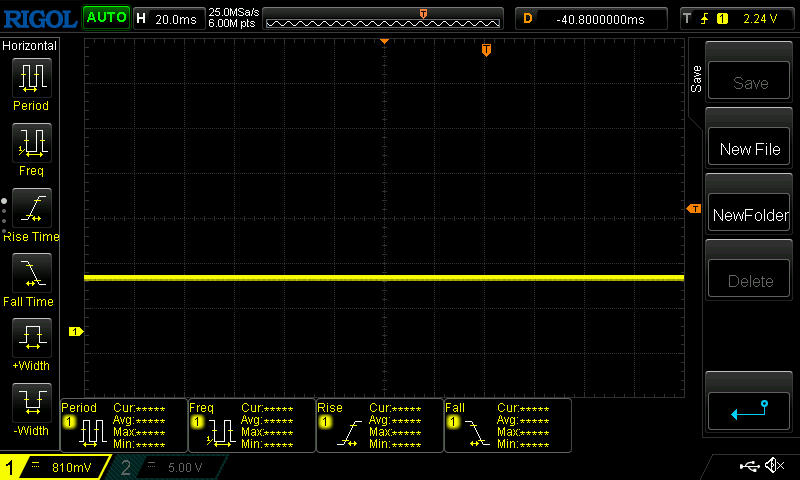Select the Freq measurement icon
The image size is (800, 480).
[x=30, y=149]
